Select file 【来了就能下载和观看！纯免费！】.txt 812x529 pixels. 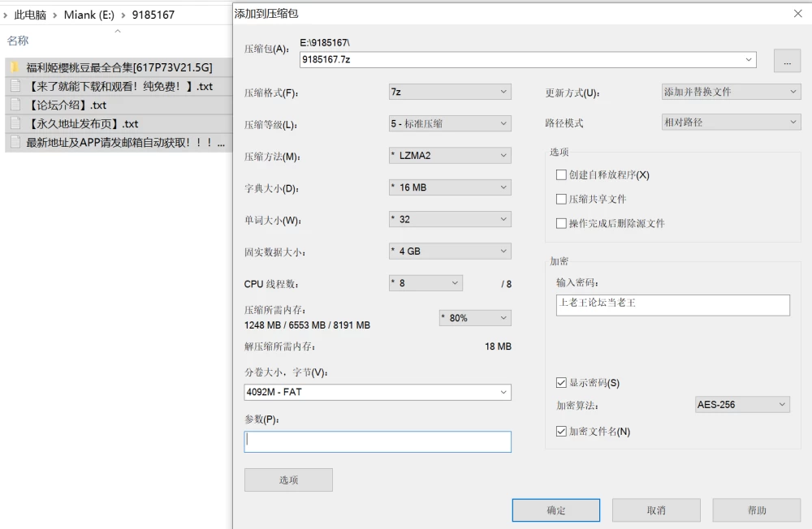(x=119, y=86)
